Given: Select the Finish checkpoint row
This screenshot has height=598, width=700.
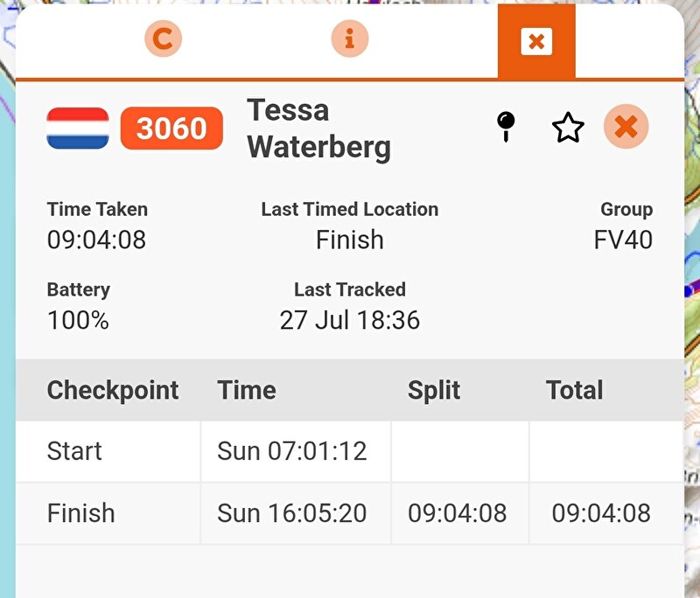Looking at the screenshot, I should click(349, 513).
